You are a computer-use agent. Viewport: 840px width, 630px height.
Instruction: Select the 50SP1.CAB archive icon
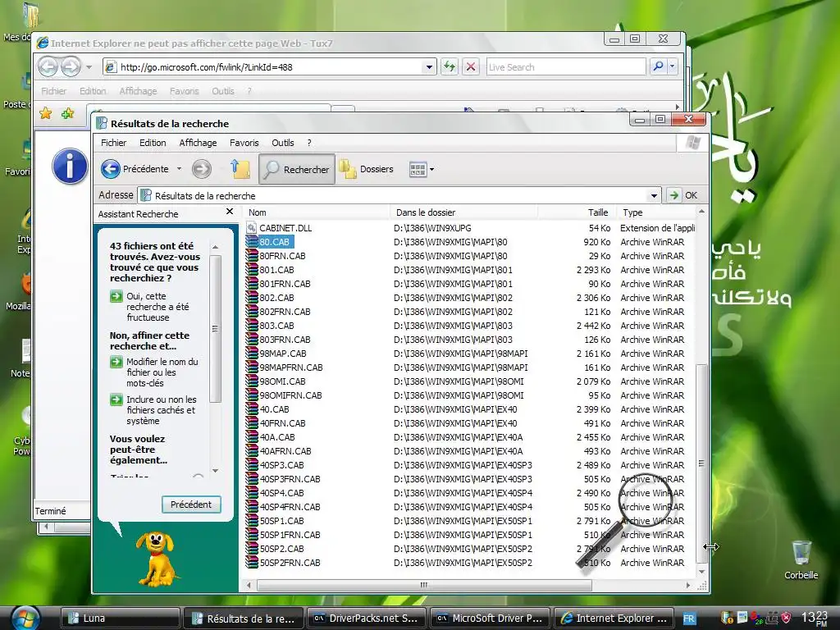point(252,520)
